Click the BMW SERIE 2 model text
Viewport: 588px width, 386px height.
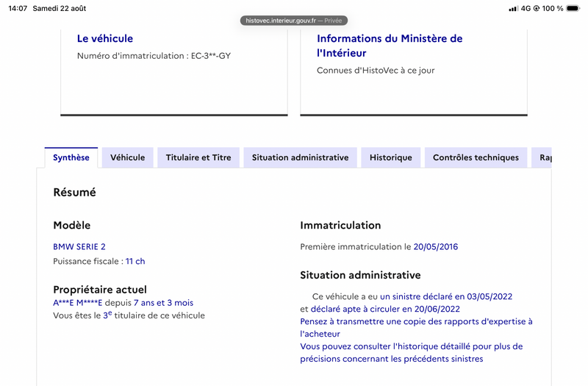pos(79,247)
